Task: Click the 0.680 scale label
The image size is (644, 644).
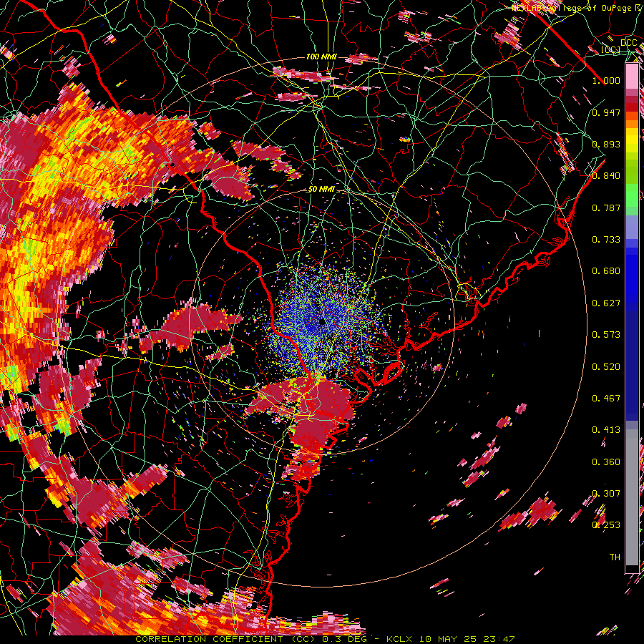Action: coord(606,271)
